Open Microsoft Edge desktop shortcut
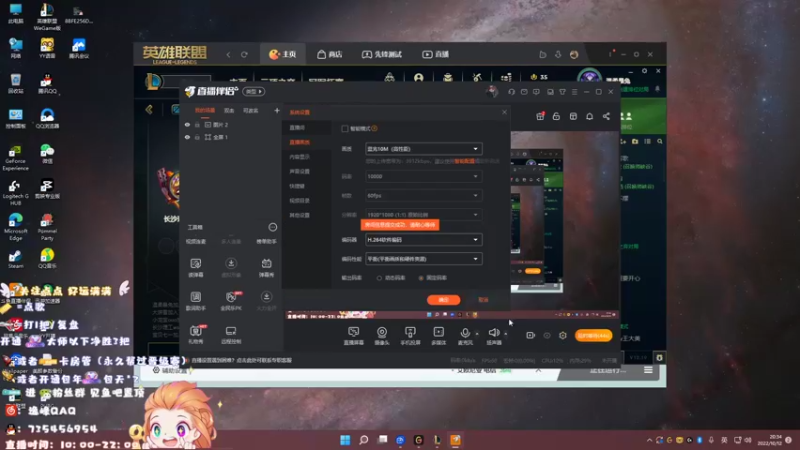This screenshot has height=450, width=800. pos(15,226)
